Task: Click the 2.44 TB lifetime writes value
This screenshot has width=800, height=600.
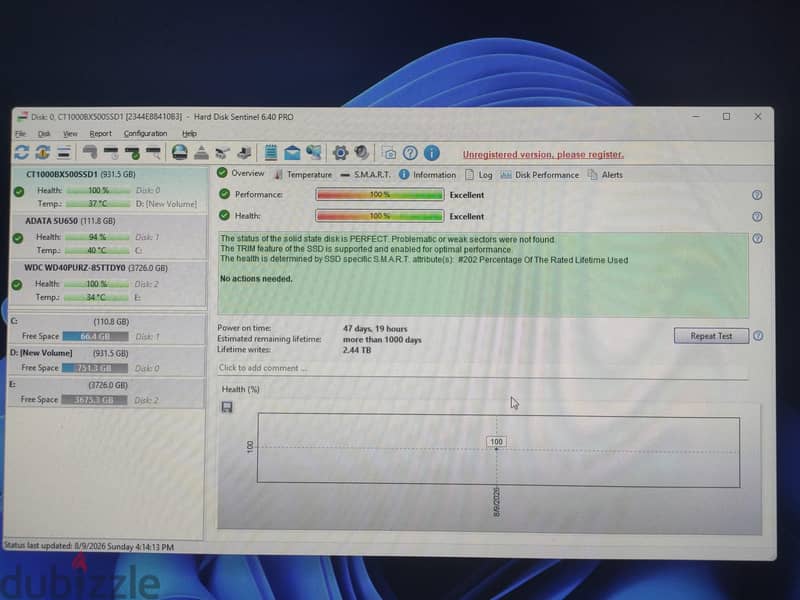Action: tap(357, 351)
